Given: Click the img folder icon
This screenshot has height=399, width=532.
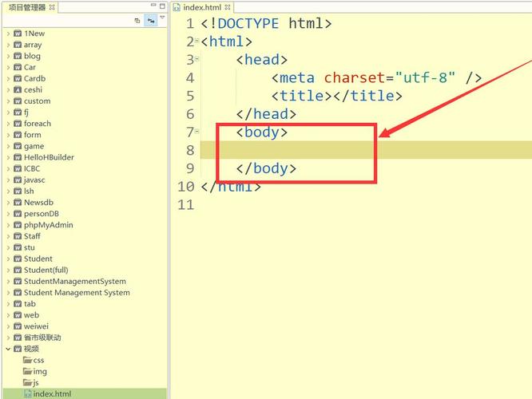Looking at the screenshot, I should [27, 371].
